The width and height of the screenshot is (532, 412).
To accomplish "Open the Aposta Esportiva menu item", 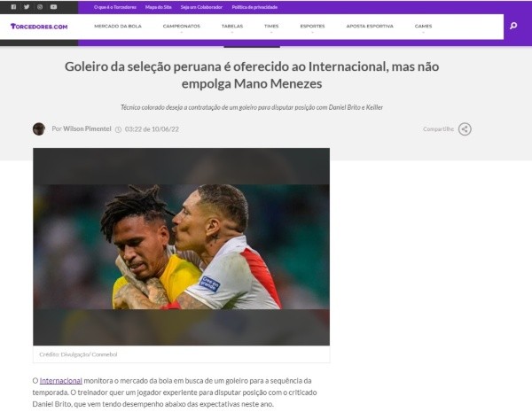I will [370, 26].
